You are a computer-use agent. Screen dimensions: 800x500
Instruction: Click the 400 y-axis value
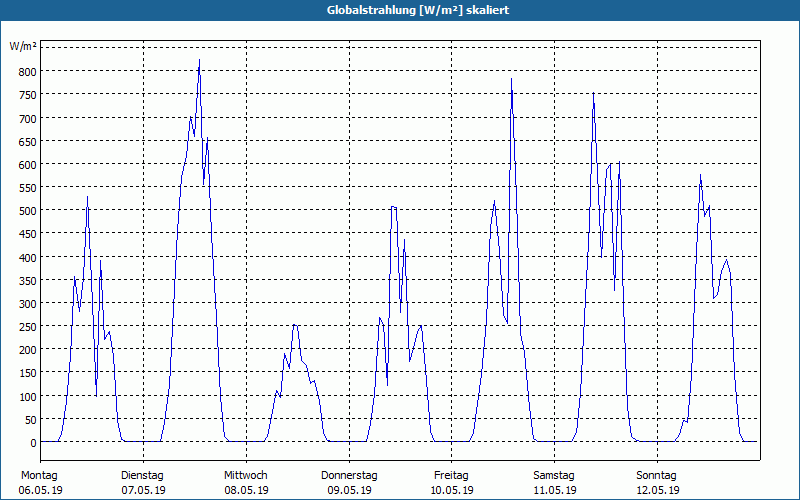(x=28, y=258)
